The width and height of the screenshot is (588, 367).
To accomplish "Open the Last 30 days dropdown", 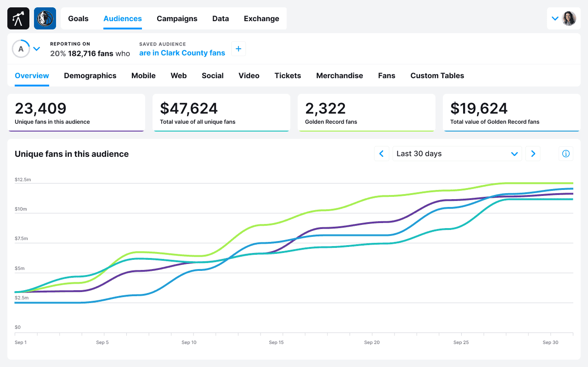I will tap(457, 154).
